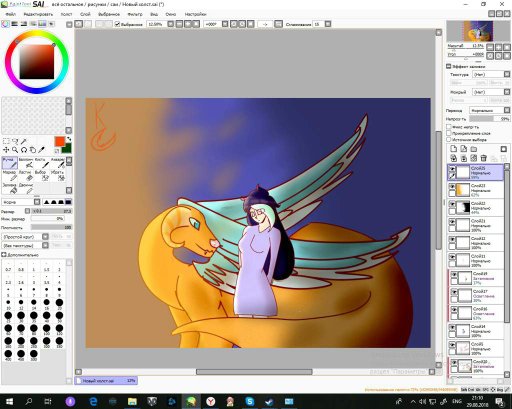The width and height of the screenshot is (512, 409).
Task: Open the Без текстуры brush texture dropdown
Action: click(25, 246)
